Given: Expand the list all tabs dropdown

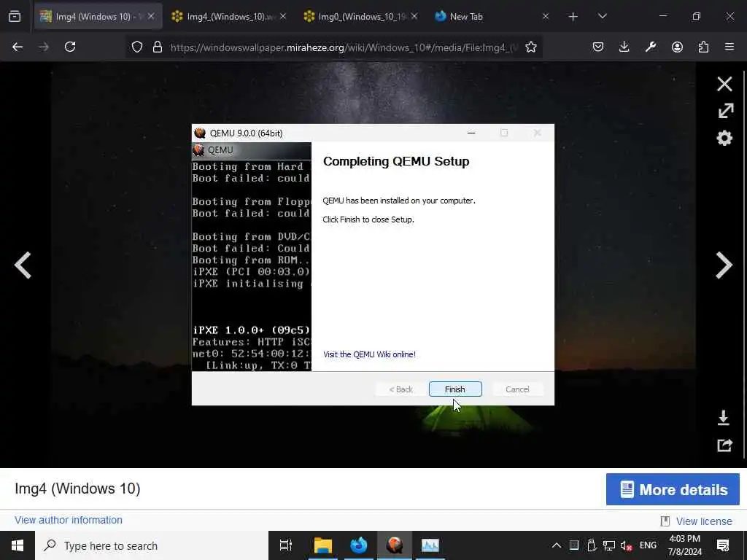Looking at the screenshot, I should tap(602, 17).
